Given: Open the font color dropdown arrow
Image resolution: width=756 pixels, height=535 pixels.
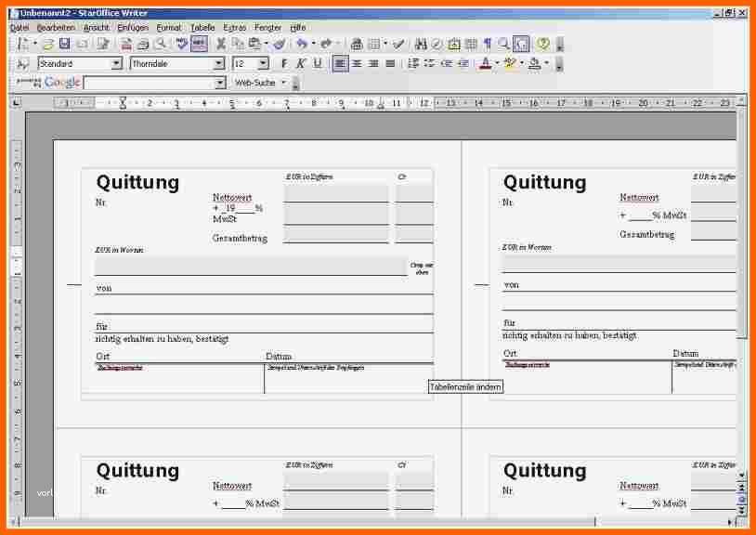Looking at the screenshot, I should [x=498, y=63].
